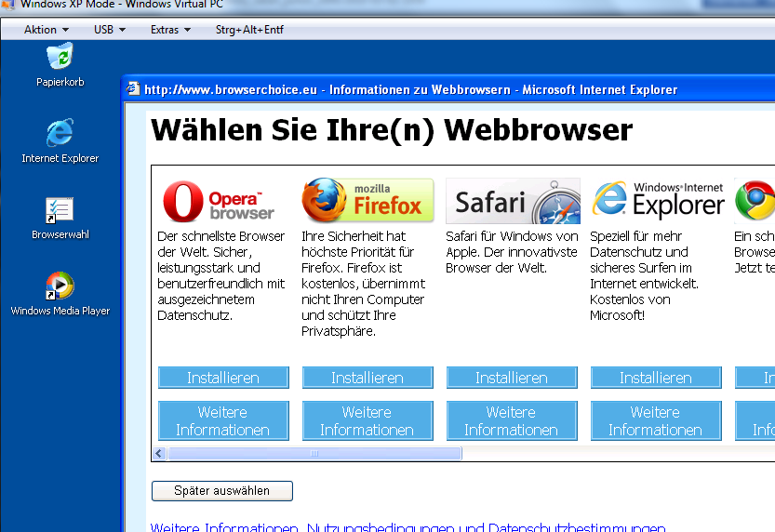
Task: Install Mozilla Firefox
Action: pos(367,378)
